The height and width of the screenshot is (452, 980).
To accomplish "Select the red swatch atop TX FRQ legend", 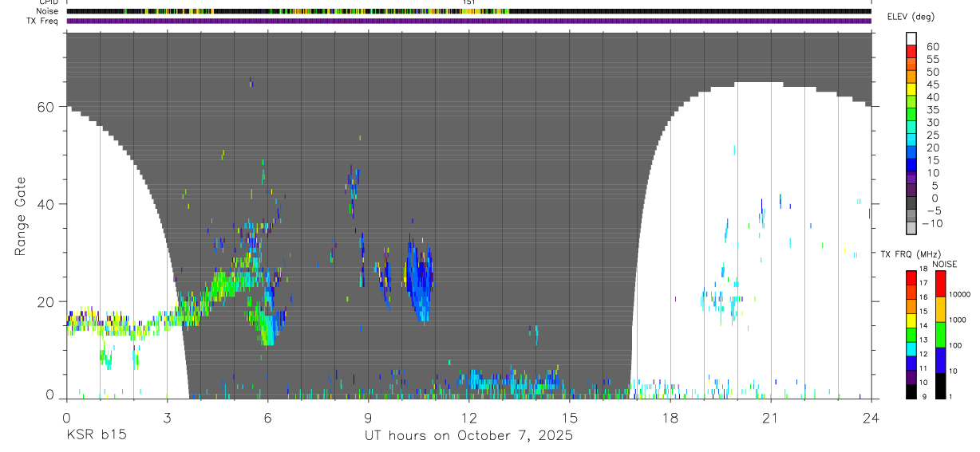I will pyautogui.click(x=911, y=278).
